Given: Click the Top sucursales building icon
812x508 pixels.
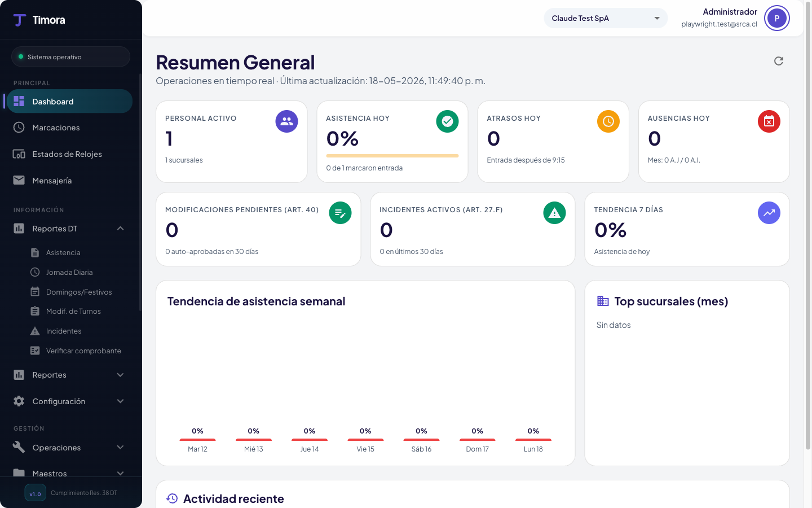Looking at the screenshot, I should tap(603, 301).
